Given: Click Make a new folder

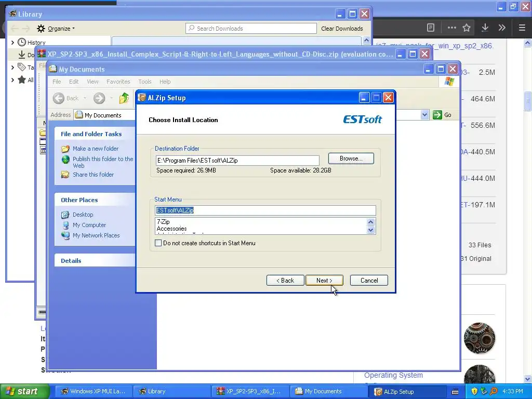Looking at the screenshot, I should pyautogui.click(x=96, y=149).
